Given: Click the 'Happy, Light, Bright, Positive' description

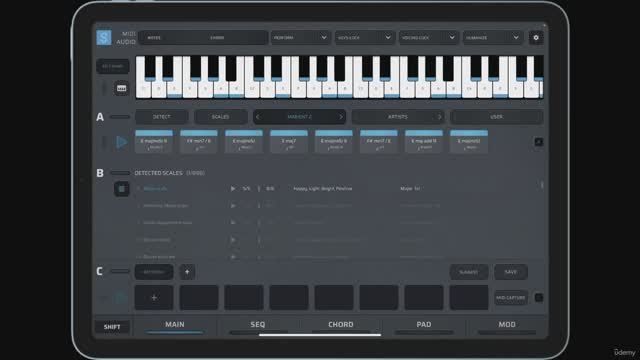Looking at the screenshot, I should pos(322,189).
